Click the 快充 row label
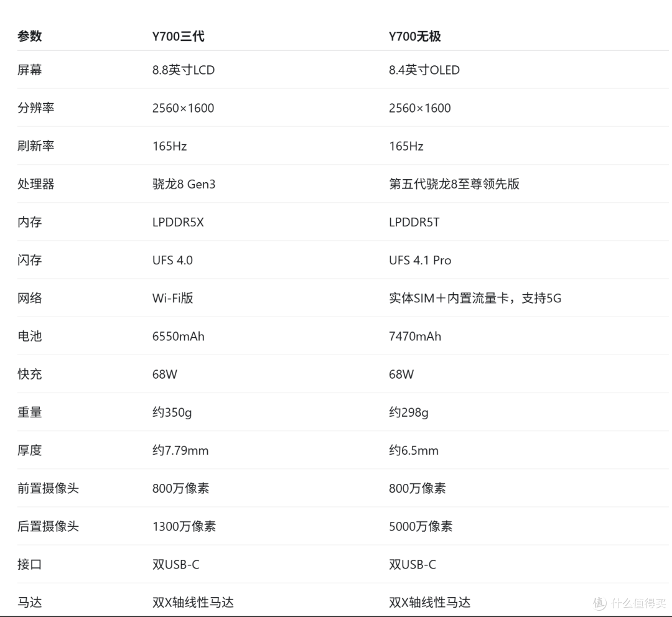The image size is (672, 617). [30, 374]
